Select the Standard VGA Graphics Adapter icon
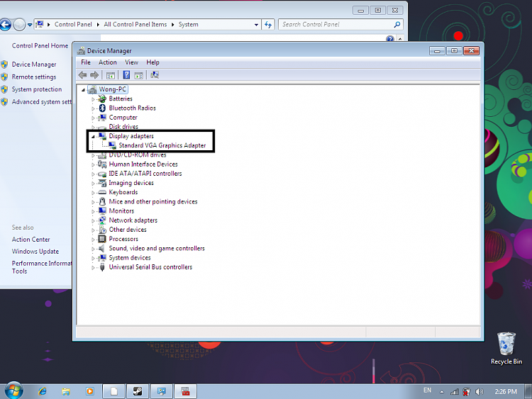Image resolution: width=532 pixels, height=399 pixels. [112, 145]
